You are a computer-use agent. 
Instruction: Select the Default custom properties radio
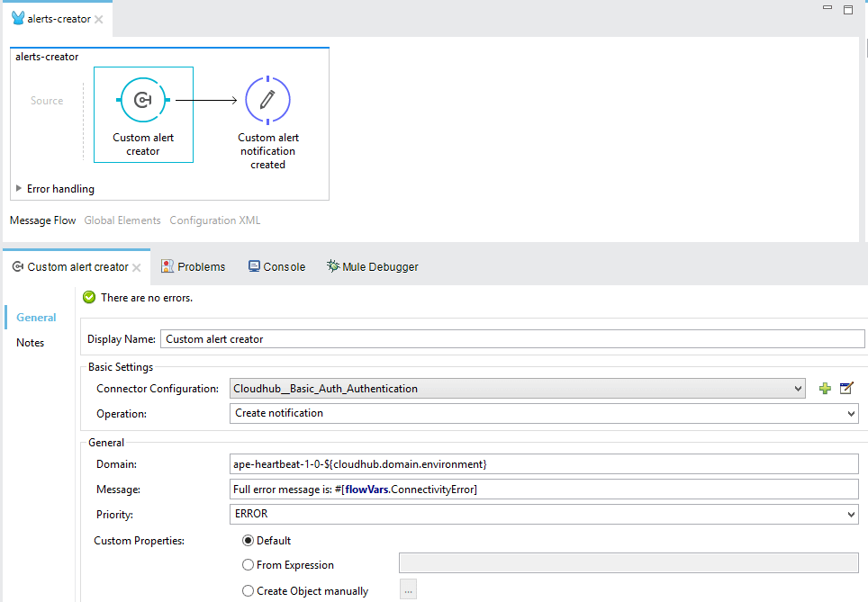(248, 541)
